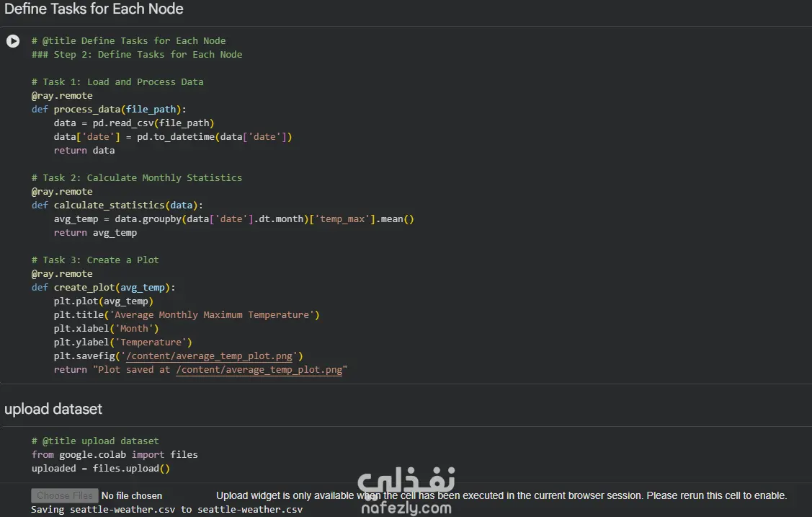812x517 pixels.
Task: Click the 'plt.plot(avg_temp)' line
Action: coord(103,301)
